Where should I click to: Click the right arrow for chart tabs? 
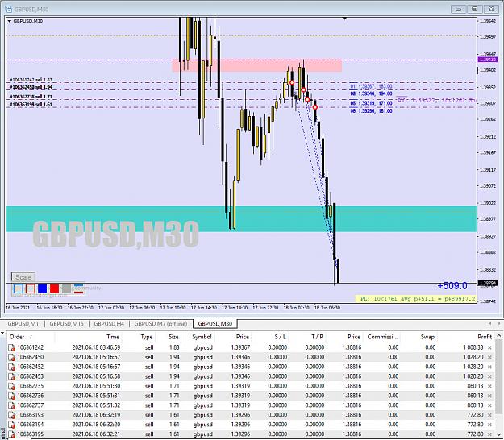click(499, 323)
